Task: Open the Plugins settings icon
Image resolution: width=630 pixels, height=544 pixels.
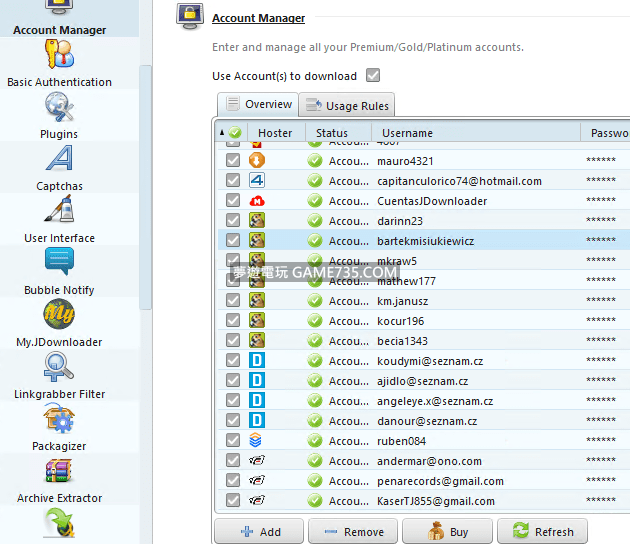Action: [59, 107]
